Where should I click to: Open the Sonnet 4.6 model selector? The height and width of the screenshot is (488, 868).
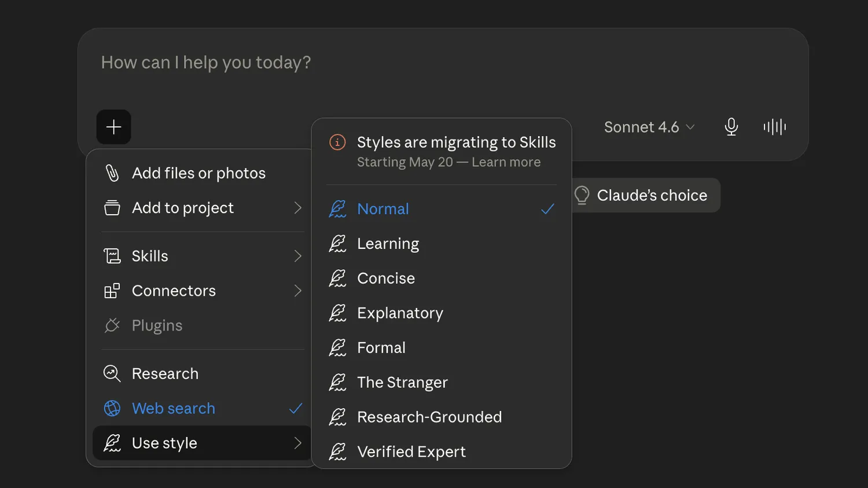point(649,127)
